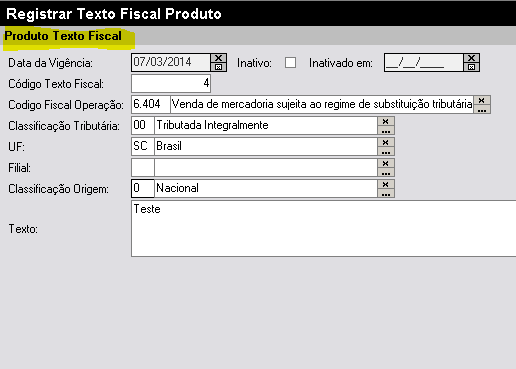The image size is (516, 369).
Task: Clear the Codigo Fiscal Operação selection
Action: point(482,100)
